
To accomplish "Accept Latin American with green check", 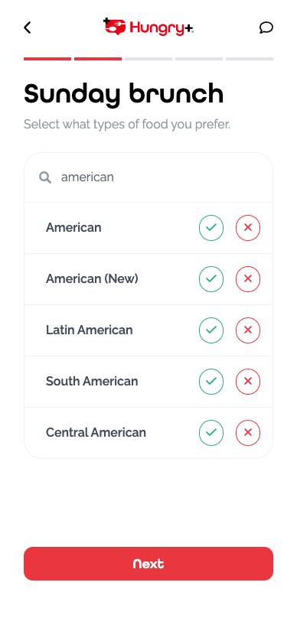I will tap(211, 330).
